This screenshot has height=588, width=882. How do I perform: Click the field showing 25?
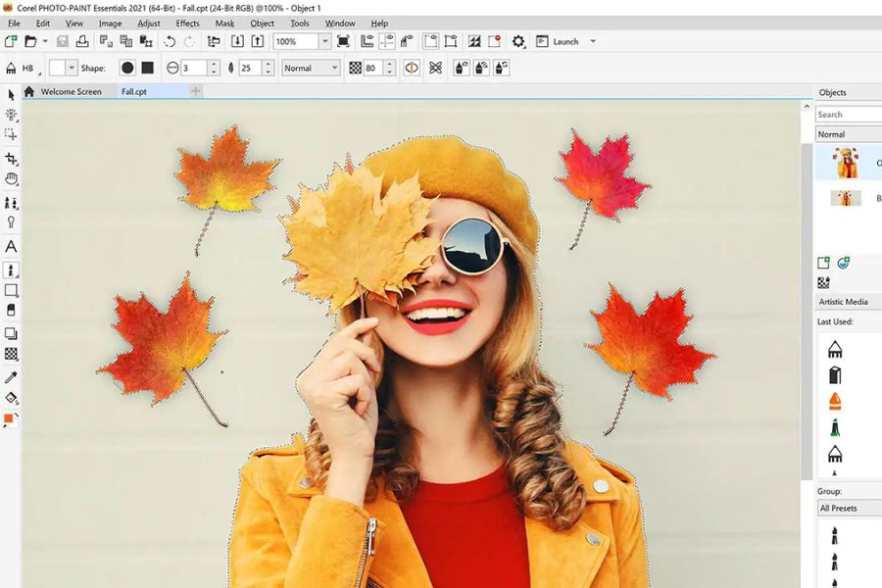pyautogui.click(x=250, y=68)
